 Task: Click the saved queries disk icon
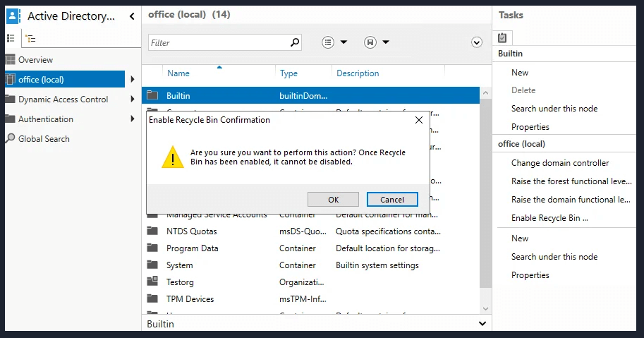370,42
